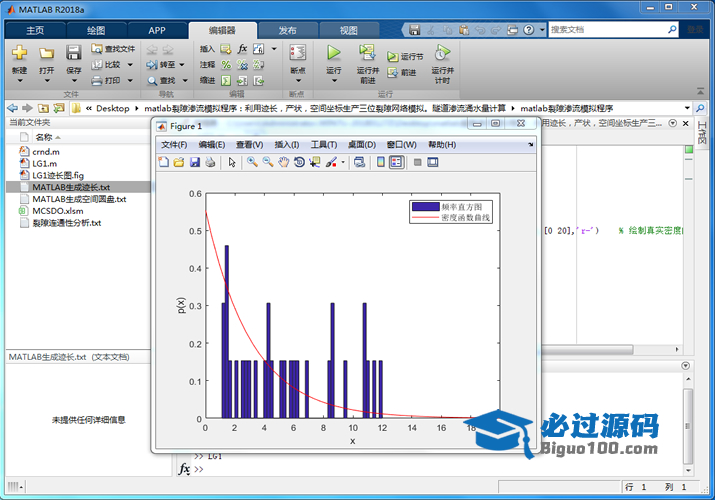The width and height of the screenshot is (715, 500).
Task: Select crnd.m in the current folder
Action: [x=46, y=152]
